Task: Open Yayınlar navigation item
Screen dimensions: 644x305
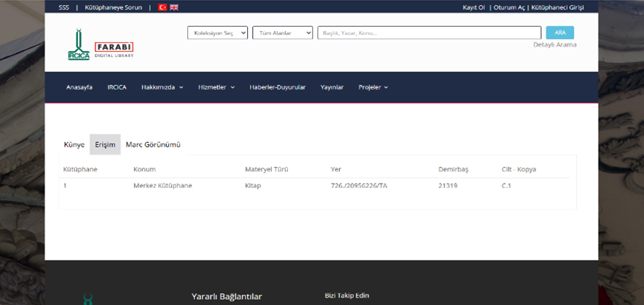Action: pyautogui.click(x=332, y=87)
